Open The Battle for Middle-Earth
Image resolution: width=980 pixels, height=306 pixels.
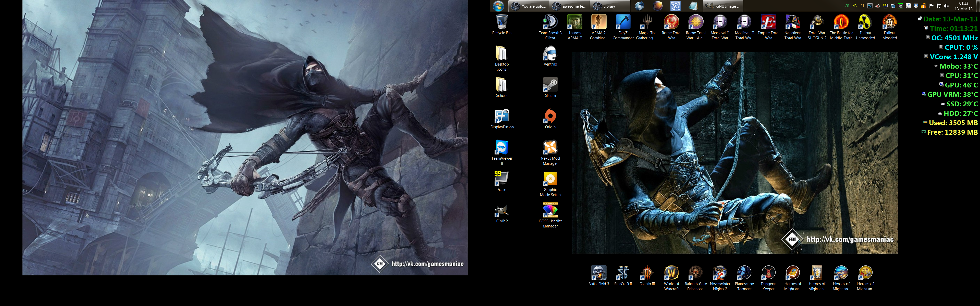tap(841, 27)
